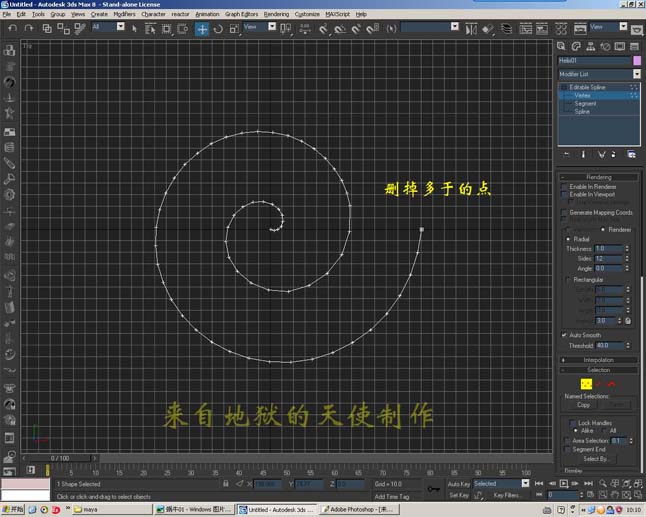Toggle Generate Mapping Coords checkbox
The image size is (646, 517).
point(564,213)
